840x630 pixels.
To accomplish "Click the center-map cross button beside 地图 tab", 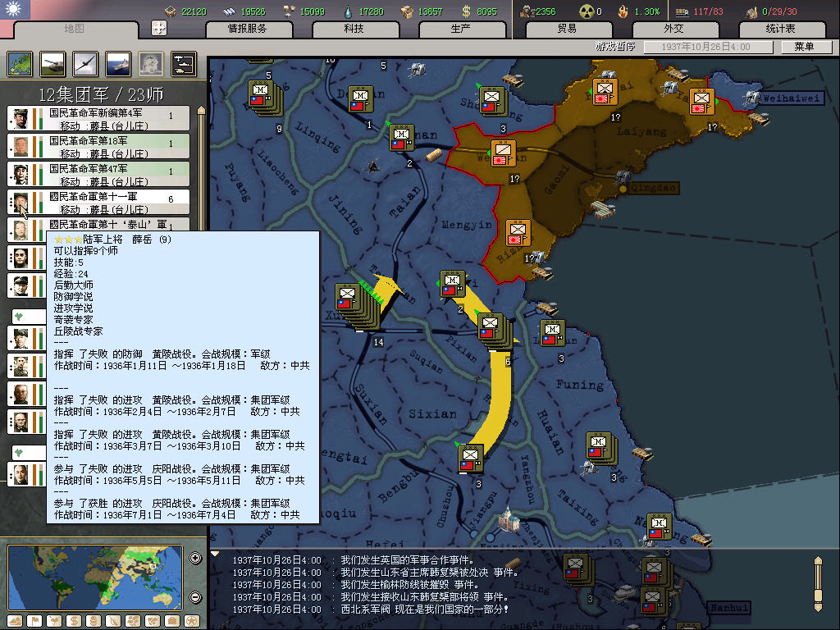I will click(x=159, y=29).
